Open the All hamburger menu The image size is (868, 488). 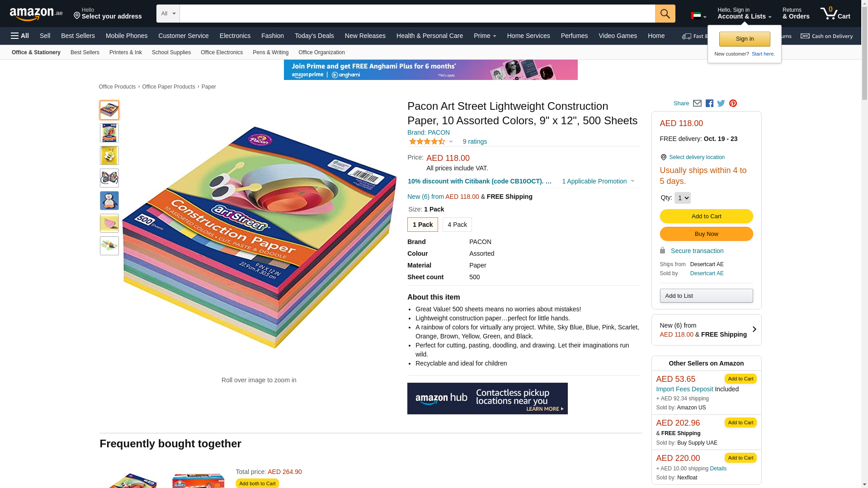tap(20, 36)
